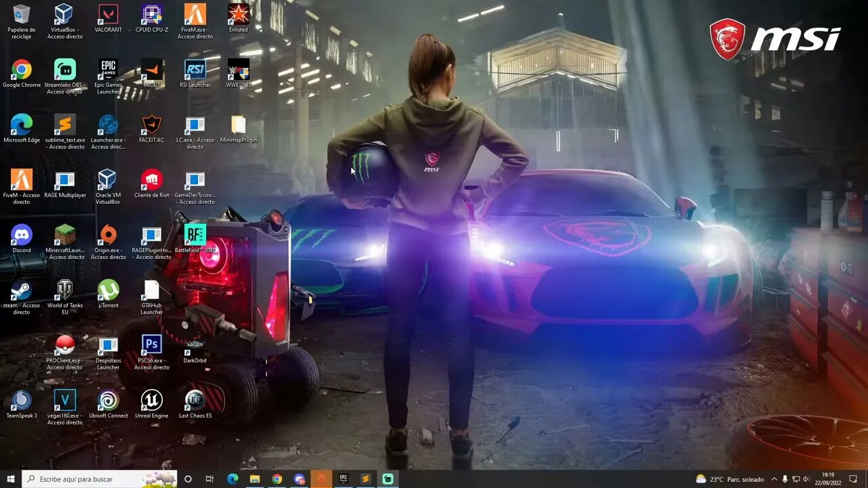Image resolution: width=868 pixels, height=488 pixels.
Task: Select the Oracle VM VirtualBox icon
Action: [108, 186]
